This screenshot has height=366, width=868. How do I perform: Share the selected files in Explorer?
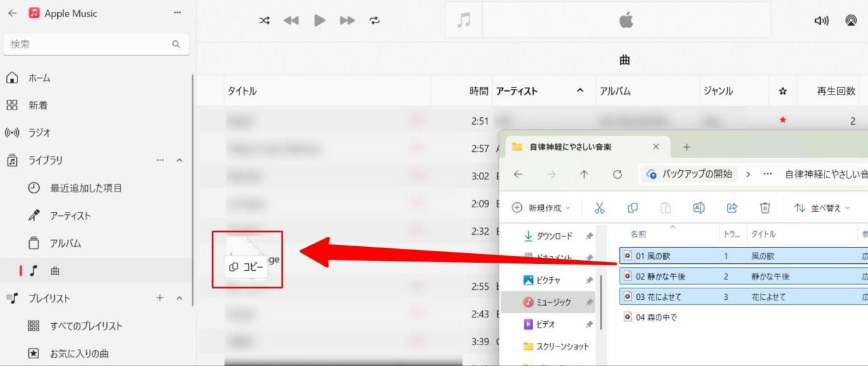(732, 208)
